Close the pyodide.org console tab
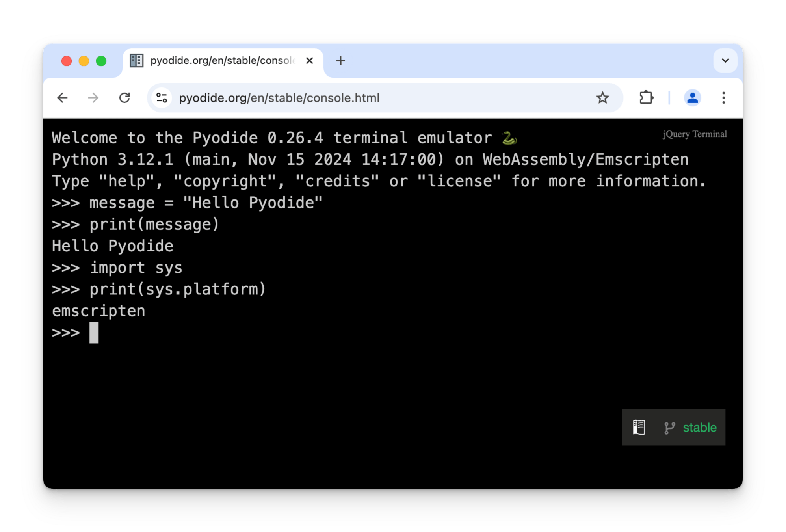 (310, 61)
